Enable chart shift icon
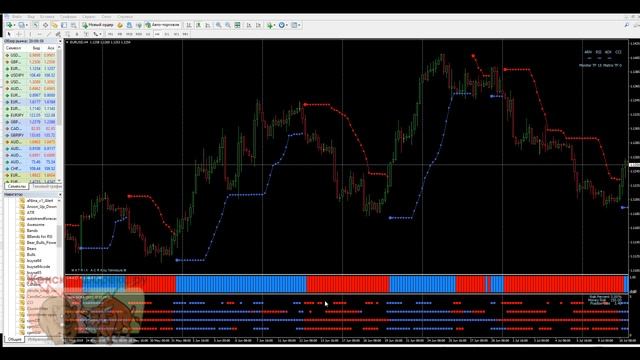Image resolution: width=640 pixels, height=360 pixels. (x=258, y=25)
